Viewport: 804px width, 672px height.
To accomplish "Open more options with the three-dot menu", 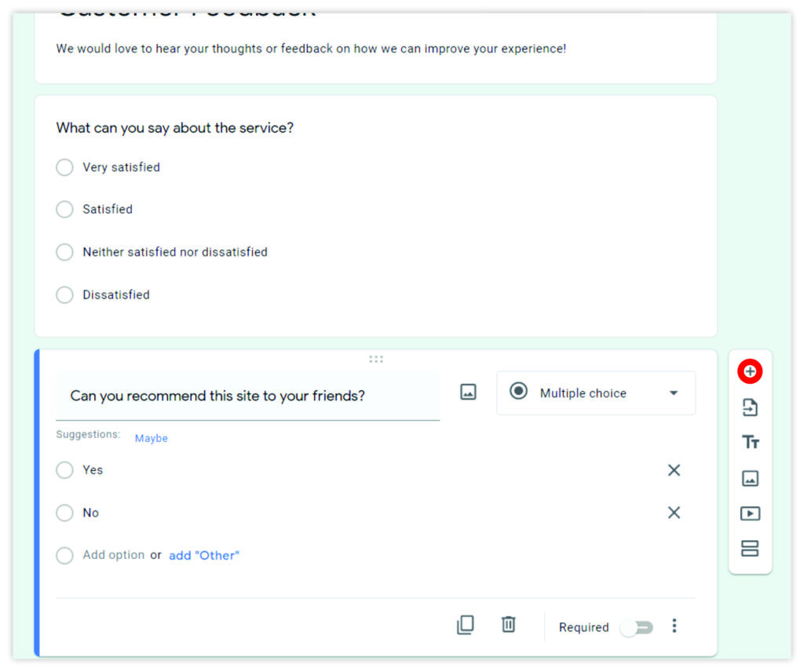I will tap(674, 625).
